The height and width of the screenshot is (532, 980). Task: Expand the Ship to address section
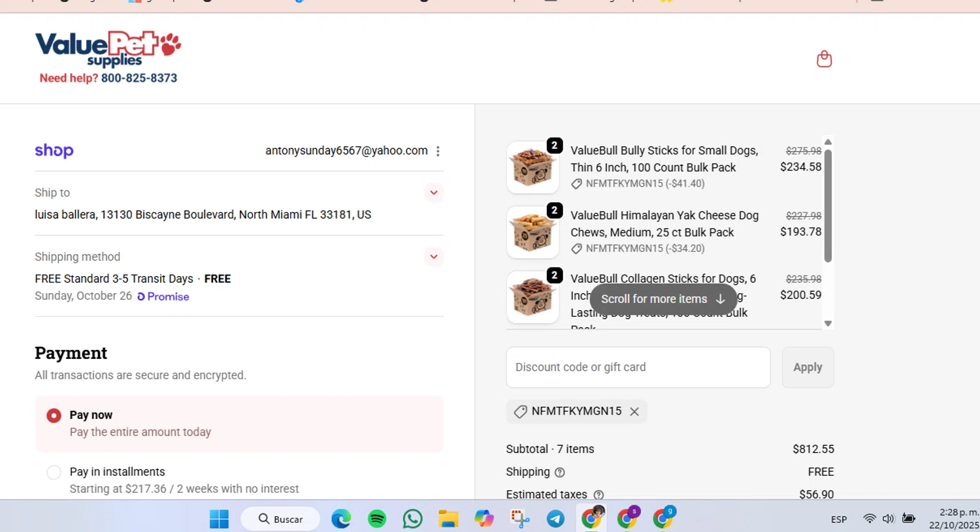[x=434, y=193]
